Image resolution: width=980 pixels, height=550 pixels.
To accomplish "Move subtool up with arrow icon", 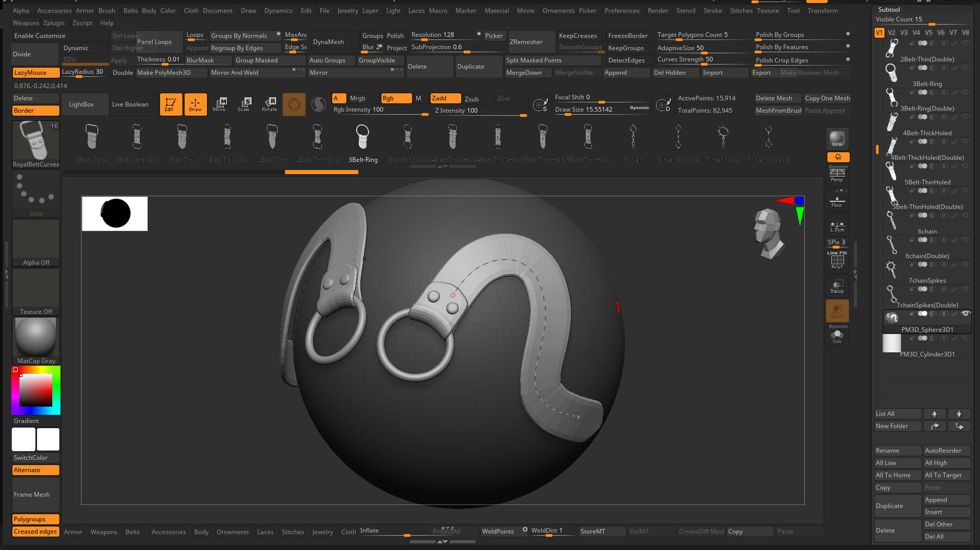I will [935, 414].
